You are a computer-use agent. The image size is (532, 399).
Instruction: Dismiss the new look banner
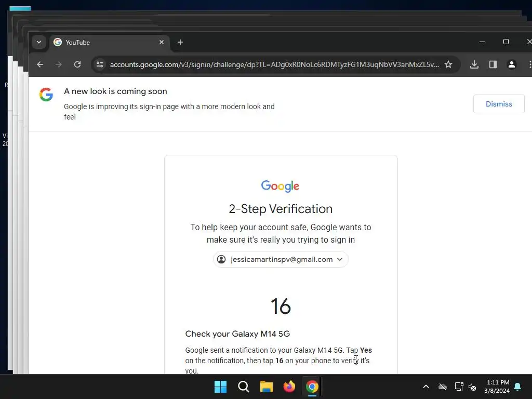(499, 104)
